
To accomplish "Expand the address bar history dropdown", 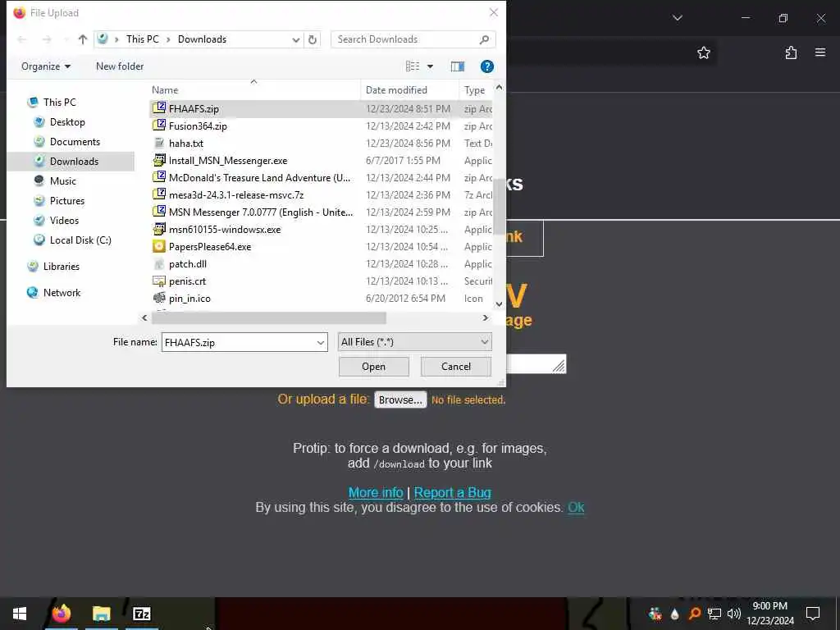I will (295, 39).
